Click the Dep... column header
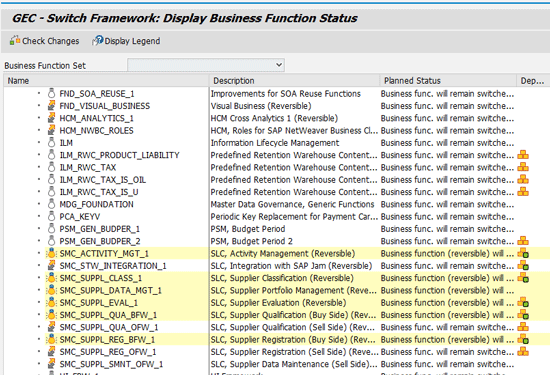 (x=533, y=81)
